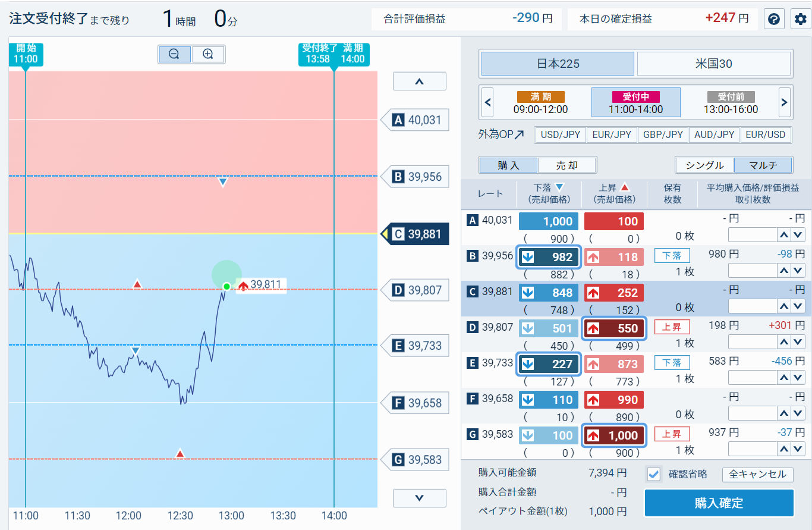
Task: Shift the price ladder down with chevron
Action: coord(420,498)
